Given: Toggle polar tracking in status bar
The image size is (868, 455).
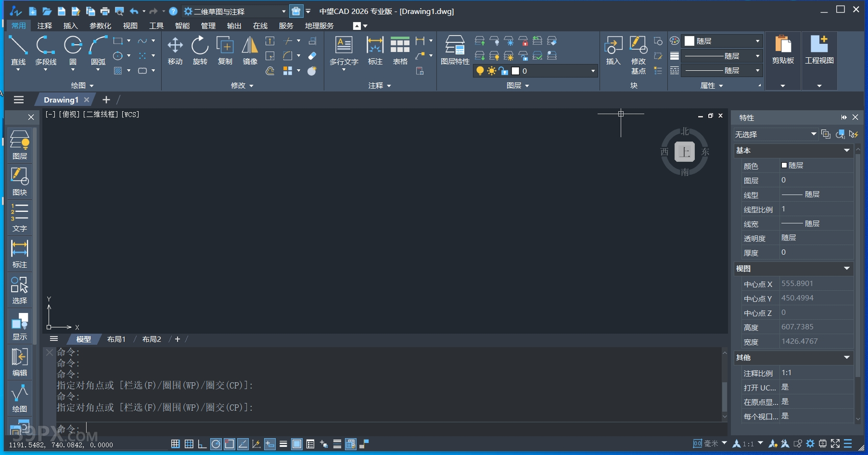Looking at the screenshot, I should pos(216,444).
